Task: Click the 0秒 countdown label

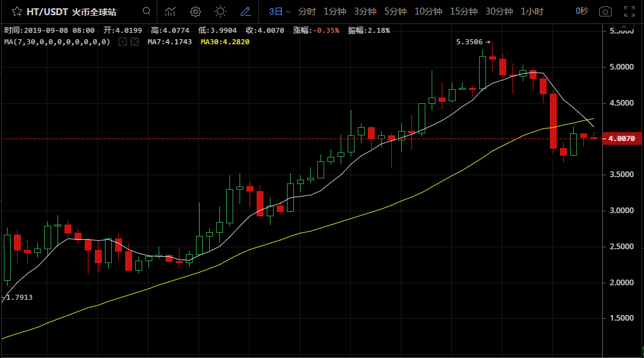Action: (581, 11)
